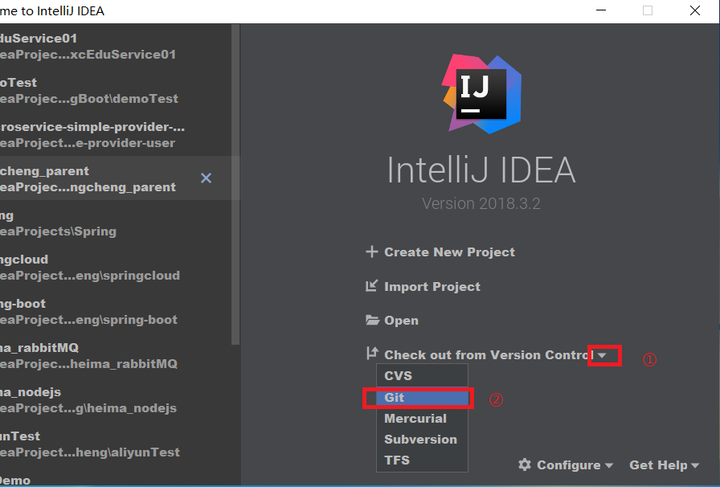Image resolution: width=720 pixels, height=487 pixels.
Task: Maximize the IntelliJ IDEA welcome window
Action: click(x=647, y=11)
